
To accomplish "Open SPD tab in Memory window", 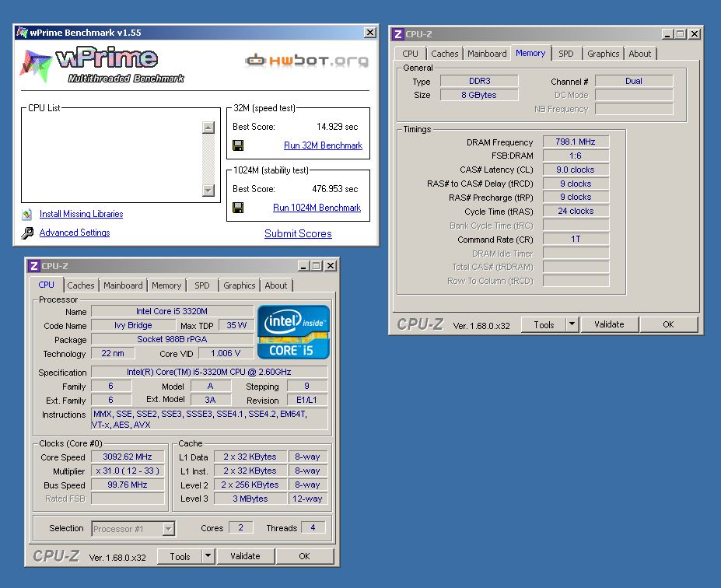I will 566,54.
